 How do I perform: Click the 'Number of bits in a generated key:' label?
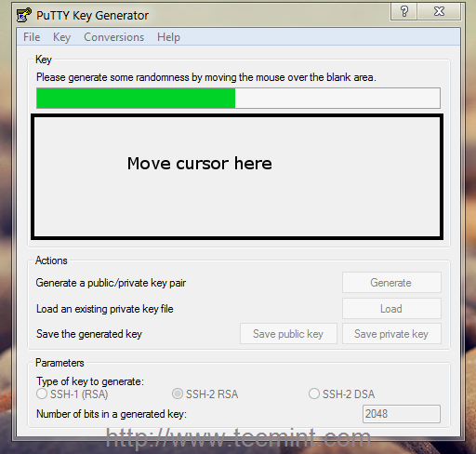pyautogui.click(x=112, y=414)
